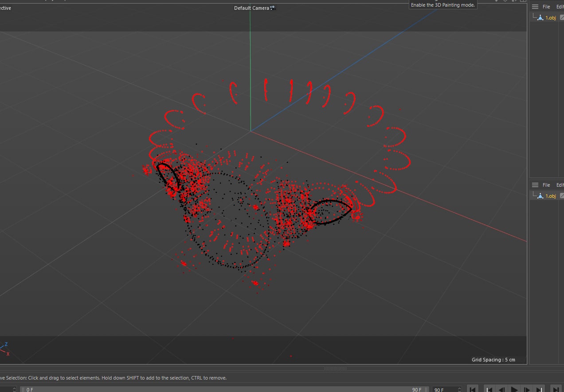
Task: Open File menu in lower Object Manager
Action: [546, 185]
